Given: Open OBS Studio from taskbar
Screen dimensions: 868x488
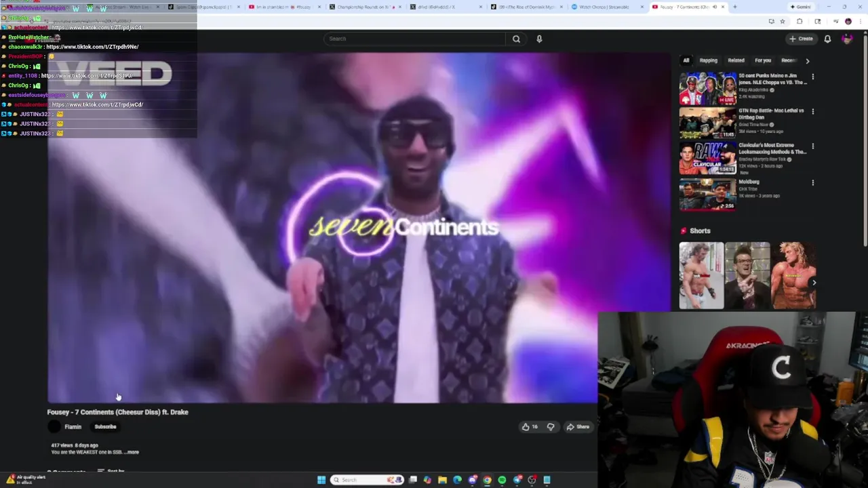Looking at the screenshot, I should [x=532, y=480].
